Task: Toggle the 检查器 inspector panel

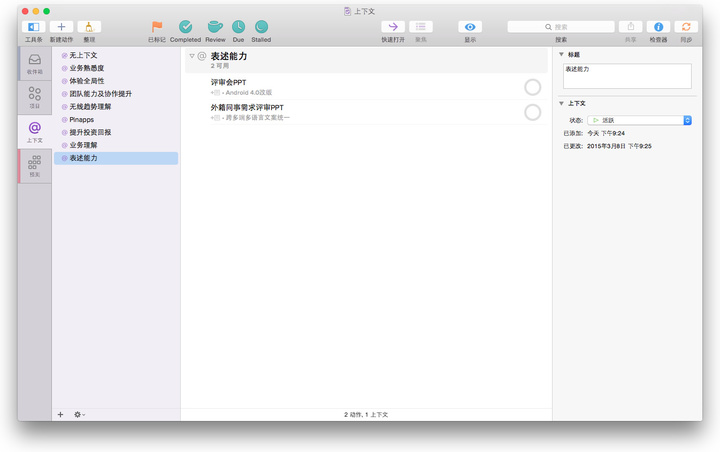Action: (658, 27)
